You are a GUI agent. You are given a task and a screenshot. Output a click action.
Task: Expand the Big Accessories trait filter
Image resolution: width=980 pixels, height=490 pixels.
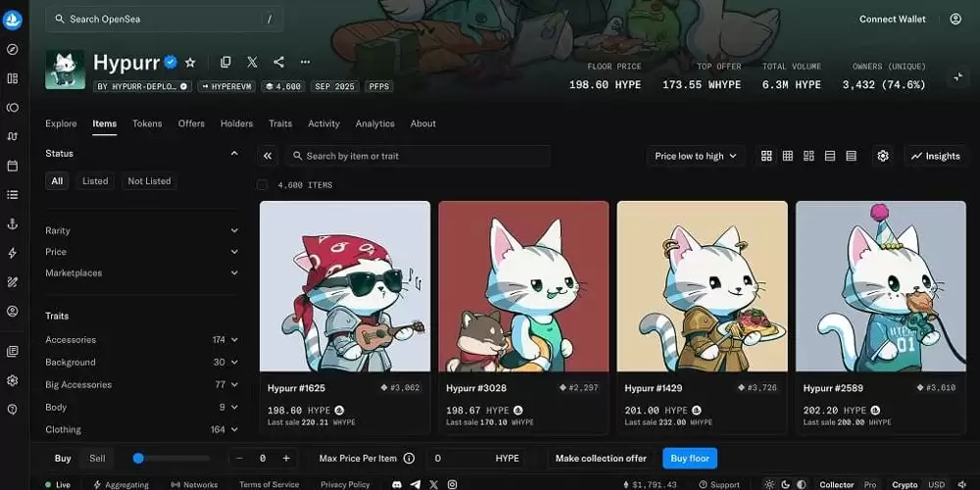142,385
